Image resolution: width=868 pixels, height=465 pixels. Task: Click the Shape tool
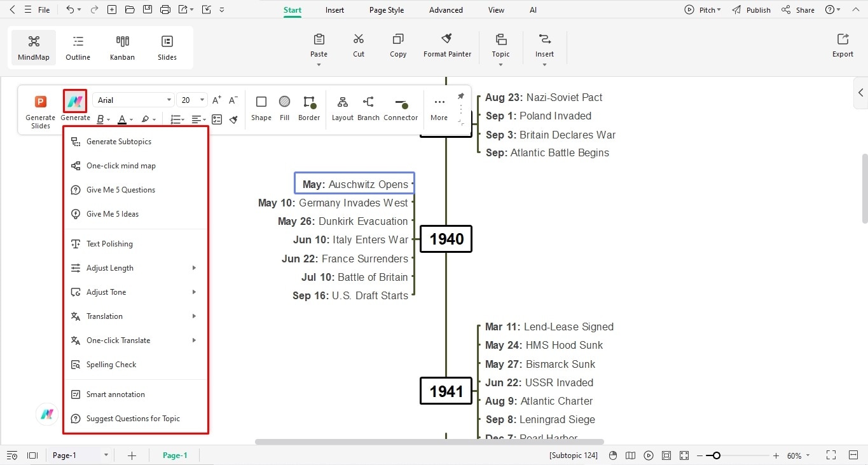(x=261, y=107)
